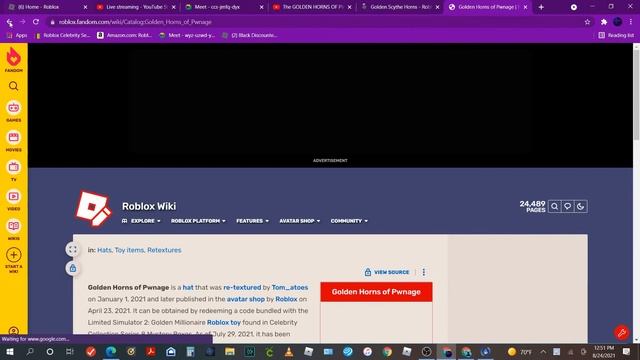The width and height of the screenshot is (640, 360).
Task: Follow the Roblox toy link
Action: click(224, 322)
